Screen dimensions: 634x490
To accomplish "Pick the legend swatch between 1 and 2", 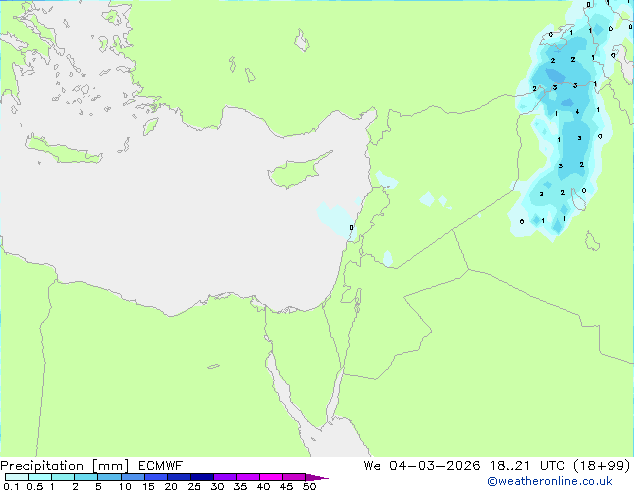I will pyautogui.click(x=63, y=477).
